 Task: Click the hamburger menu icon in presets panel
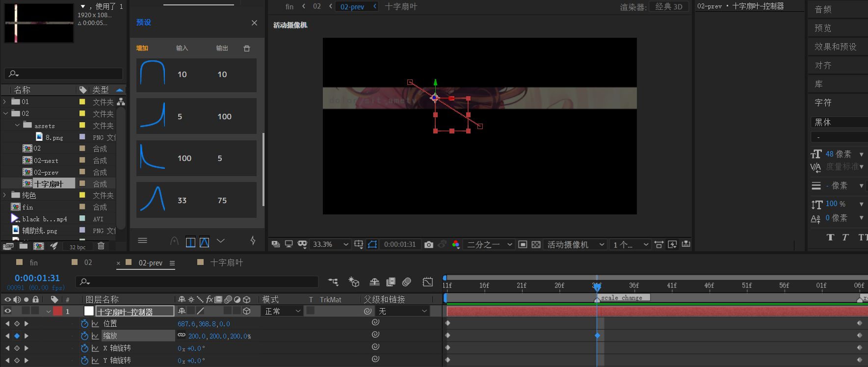(x=143, y=240)
